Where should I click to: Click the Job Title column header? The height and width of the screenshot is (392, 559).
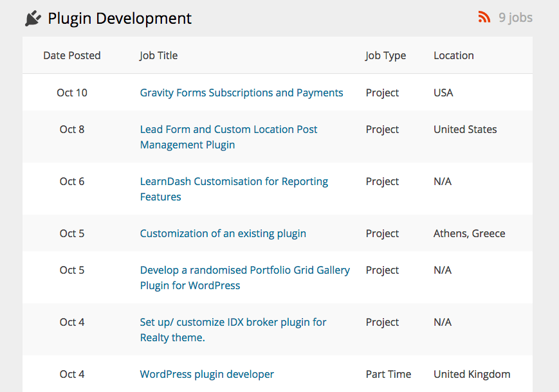158,55
